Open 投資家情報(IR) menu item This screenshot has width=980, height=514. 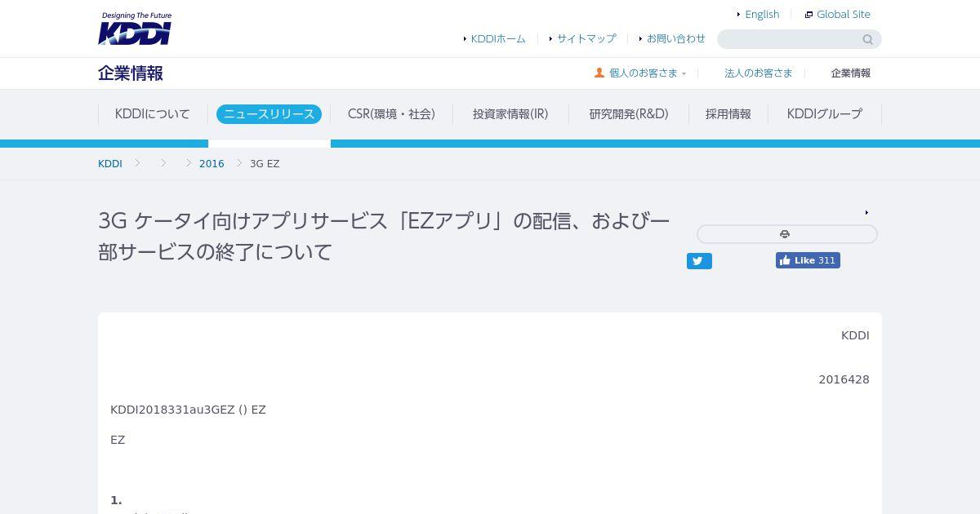pos(510,114)
